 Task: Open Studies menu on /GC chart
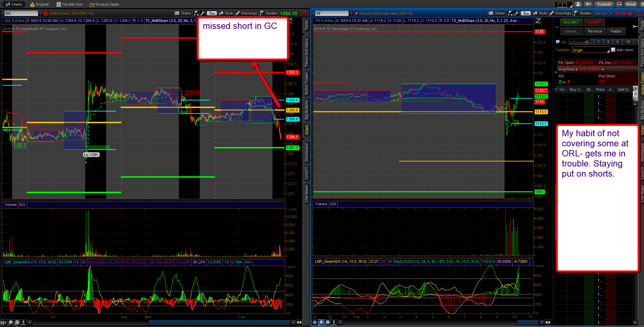[x=269, y=13]
